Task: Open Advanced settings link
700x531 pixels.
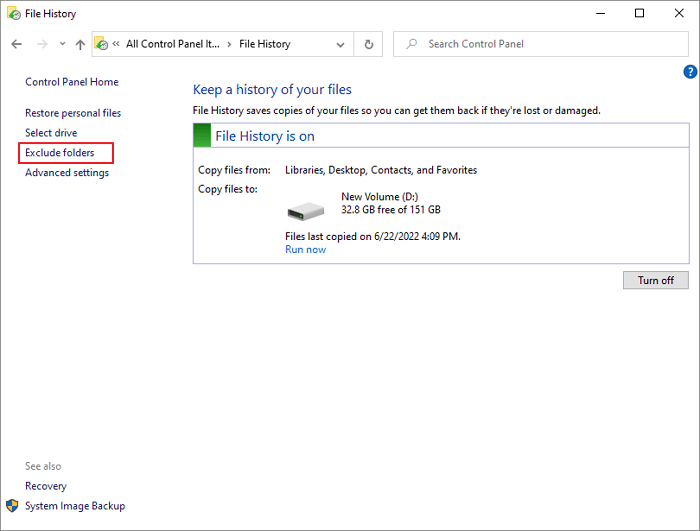Action: (x=67, y=173)
